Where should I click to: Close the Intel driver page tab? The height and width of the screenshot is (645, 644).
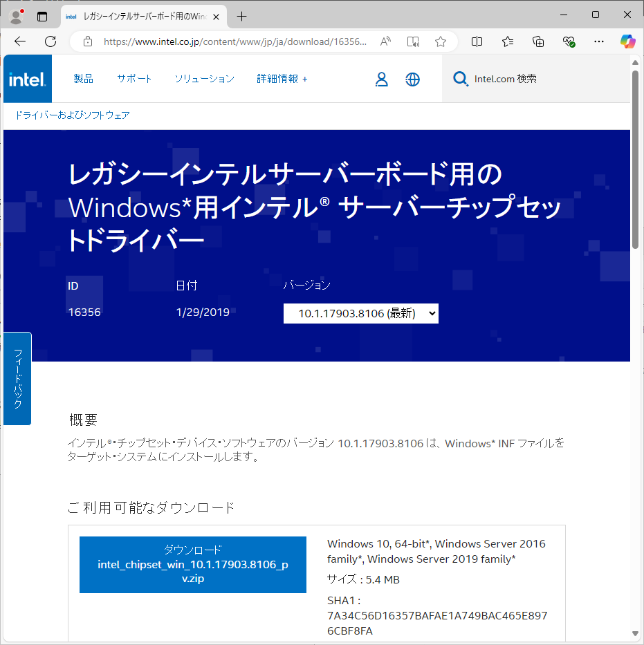point(216,17)
